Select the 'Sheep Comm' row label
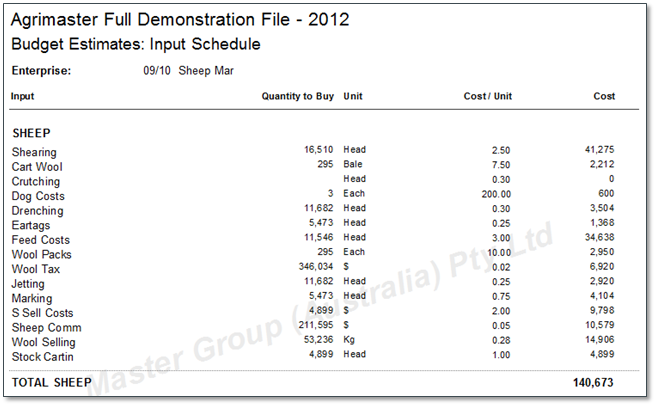656x406 pixels. pyautogui.click(x=46, y=328)
